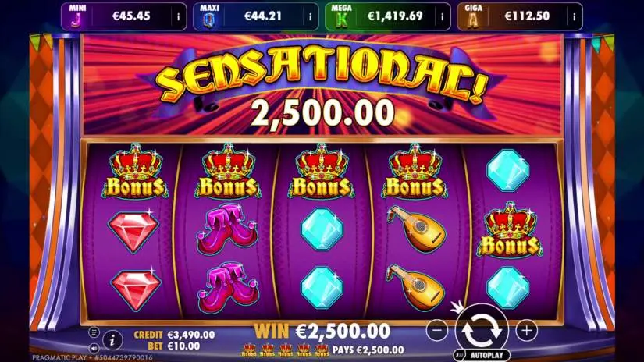Select the MEGA jackpot panel showing €1,419.69
The image size is (644, 362).
388,16
